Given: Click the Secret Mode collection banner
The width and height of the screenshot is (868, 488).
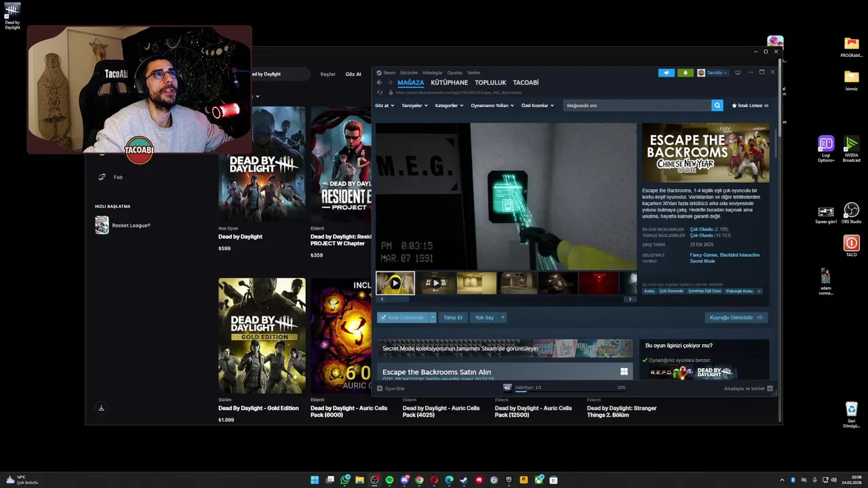Looking at the screenshot, I should 505,348.
